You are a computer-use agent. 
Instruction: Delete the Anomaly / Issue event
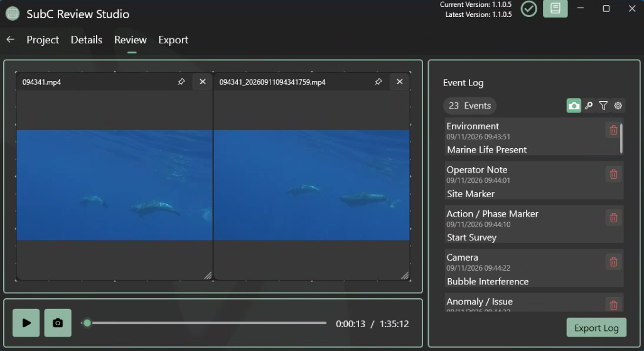(x=614, y=305)
